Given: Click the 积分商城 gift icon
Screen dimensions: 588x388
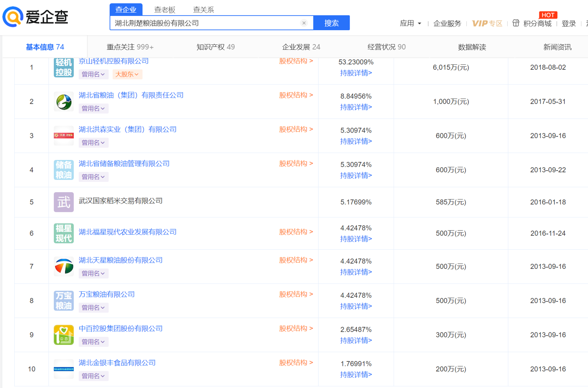Looking at the screenshot, I should pos(516,23).
